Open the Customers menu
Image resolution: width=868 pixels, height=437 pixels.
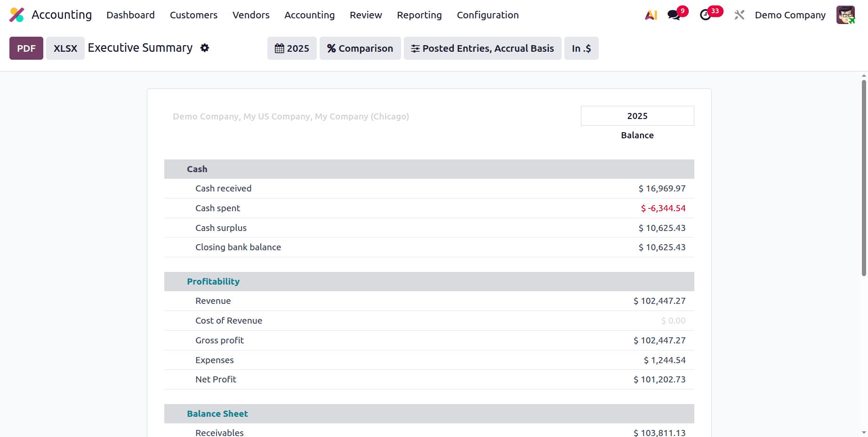(x=193, y=15)
